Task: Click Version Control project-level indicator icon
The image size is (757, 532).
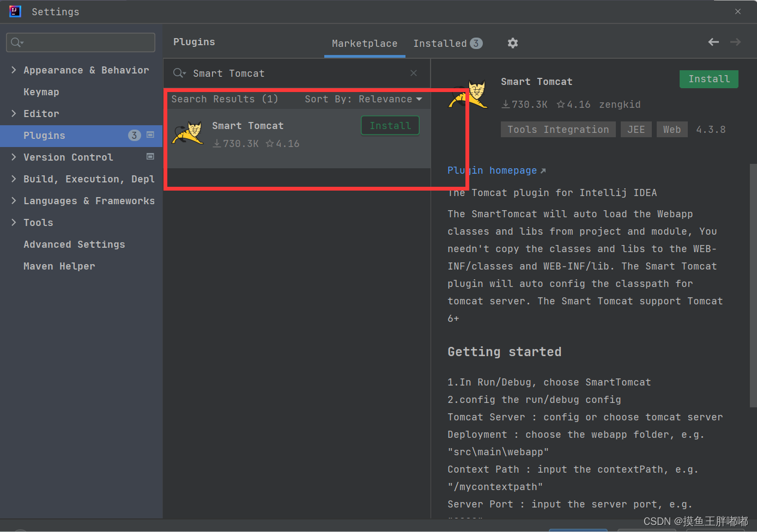Action: click(150, 156)
